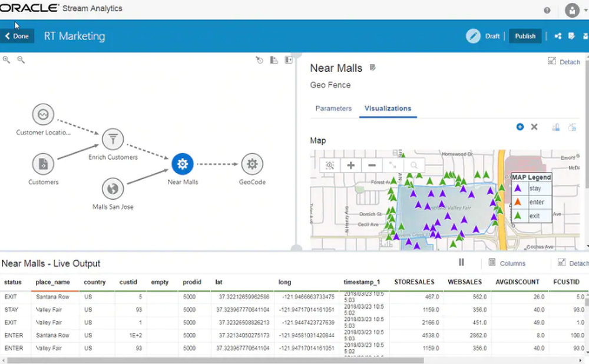Image resolution: width=589 pixels, height=364 pixels.
Task: Select the Customers reference node
Action: tap(43, 164)
